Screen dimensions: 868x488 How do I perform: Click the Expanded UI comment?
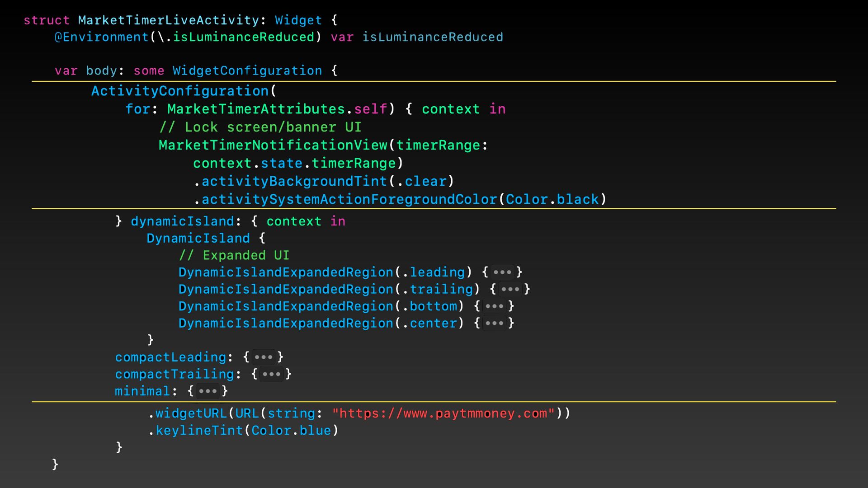pos(234,256)
